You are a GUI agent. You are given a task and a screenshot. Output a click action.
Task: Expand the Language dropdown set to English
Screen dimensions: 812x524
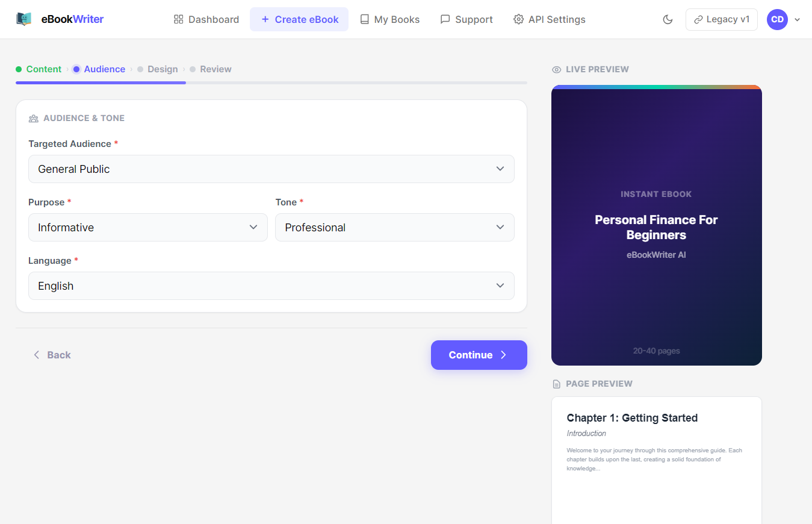[271, 285]
